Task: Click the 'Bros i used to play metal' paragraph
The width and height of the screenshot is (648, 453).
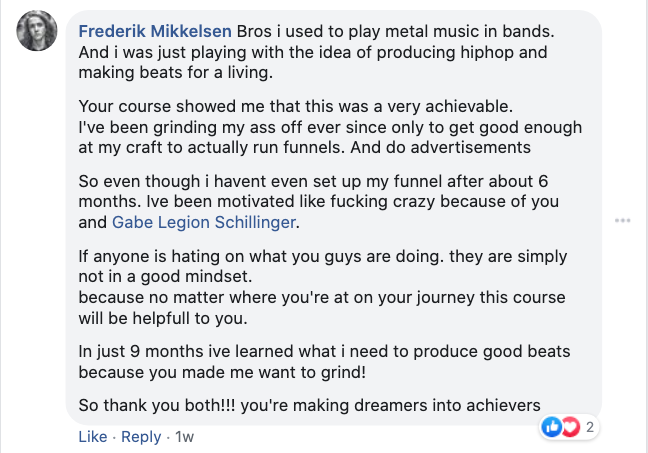Action: coord(316,52)
